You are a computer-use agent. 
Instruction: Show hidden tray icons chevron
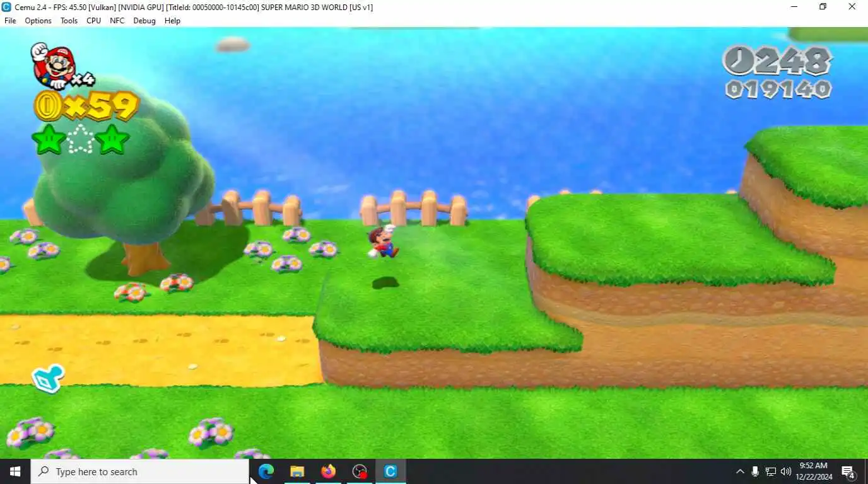pos(740,471)
